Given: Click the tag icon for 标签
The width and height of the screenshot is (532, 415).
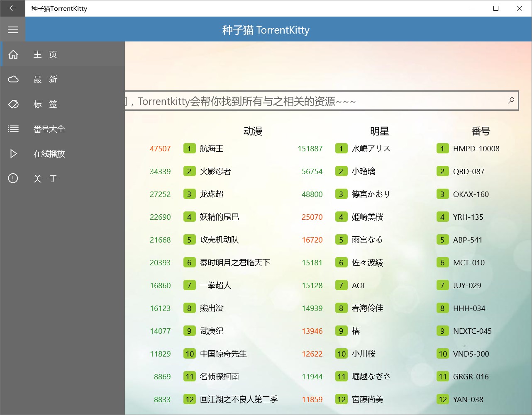Looking at the screenshot, I should tap(13, 104).
